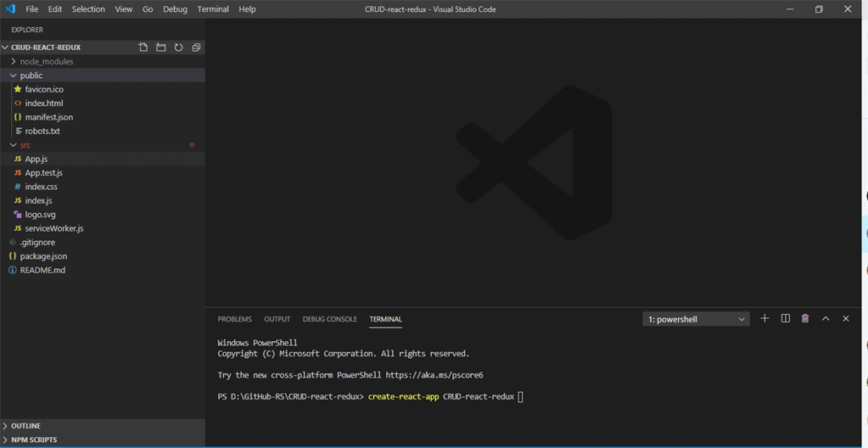Open the Go menu
This screenshot has width=868, height=448.
(148, 8)
